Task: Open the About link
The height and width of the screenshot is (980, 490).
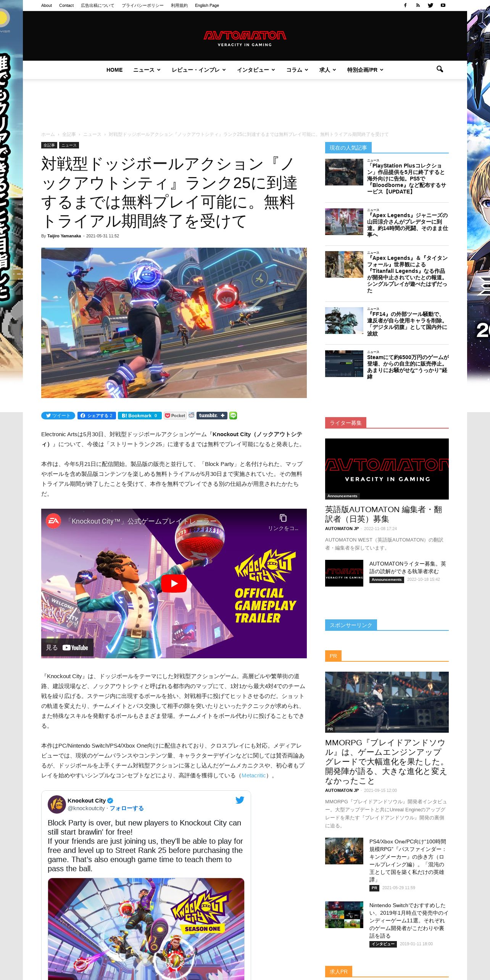Action: pos(47,5)
